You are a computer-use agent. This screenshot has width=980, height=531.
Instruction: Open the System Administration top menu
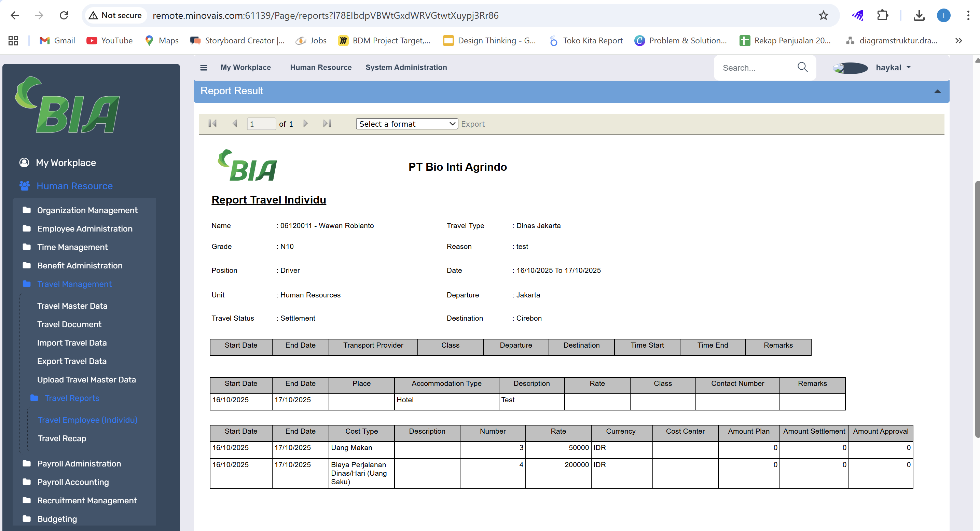click(x=406, y=67)
